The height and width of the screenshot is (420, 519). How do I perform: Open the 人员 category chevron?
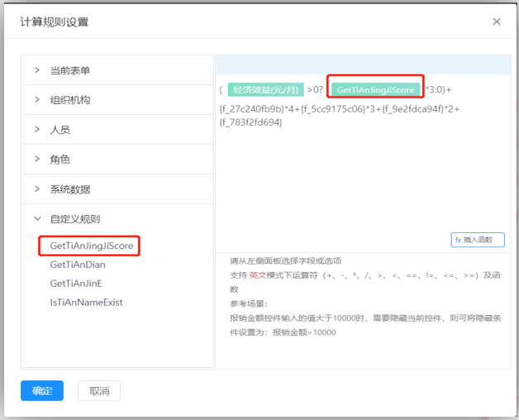pos(37,130)
